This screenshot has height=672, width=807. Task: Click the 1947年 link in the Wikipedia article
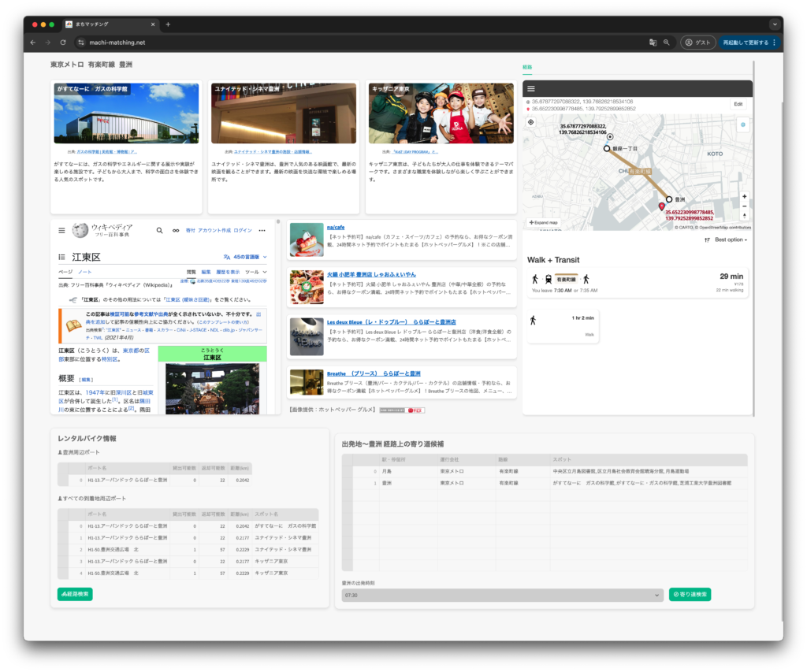point(95,392)
